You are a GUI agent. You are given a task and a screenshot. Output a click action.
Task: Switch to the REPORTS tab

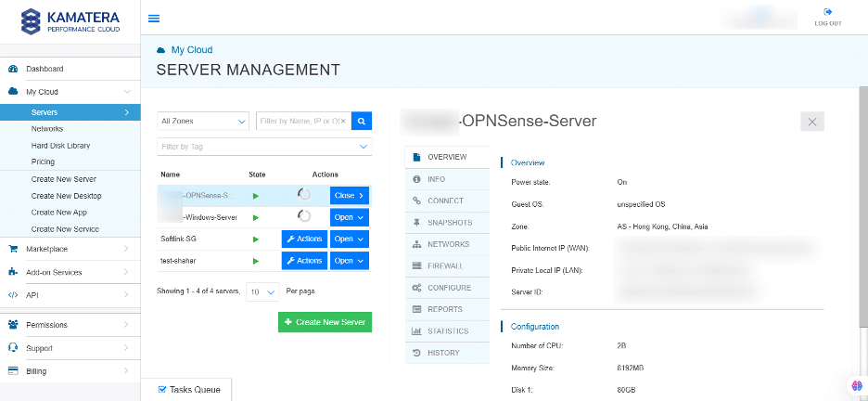click(447, 310)
